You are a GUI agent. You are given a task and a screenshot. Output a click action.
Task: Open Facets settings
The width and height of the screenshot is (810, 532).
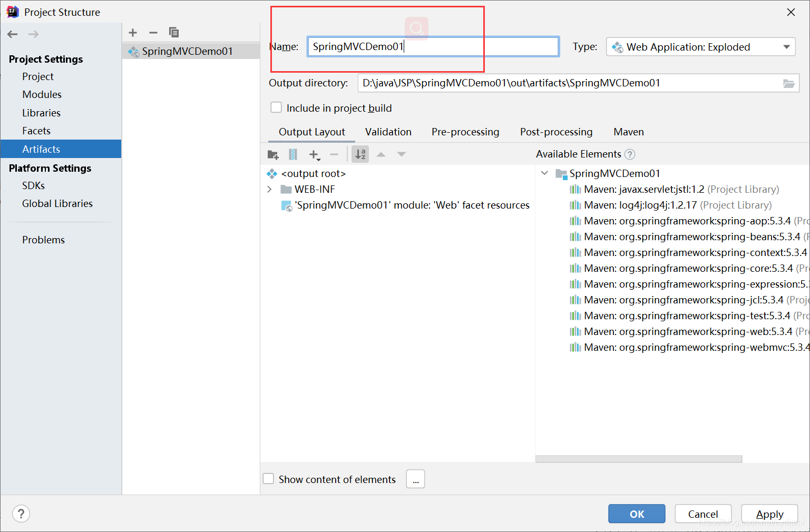36,131
